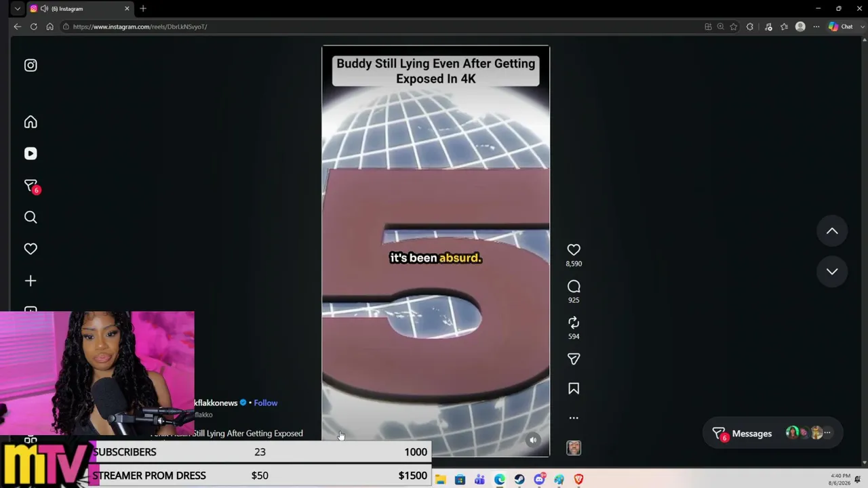Open browser Extensions puzzle icon
Viewport: 868px width, 488px height.
coord(750,26)
